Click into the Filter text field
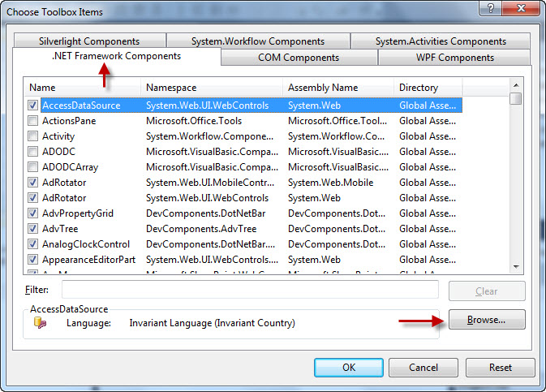 (x=250, y=290)
